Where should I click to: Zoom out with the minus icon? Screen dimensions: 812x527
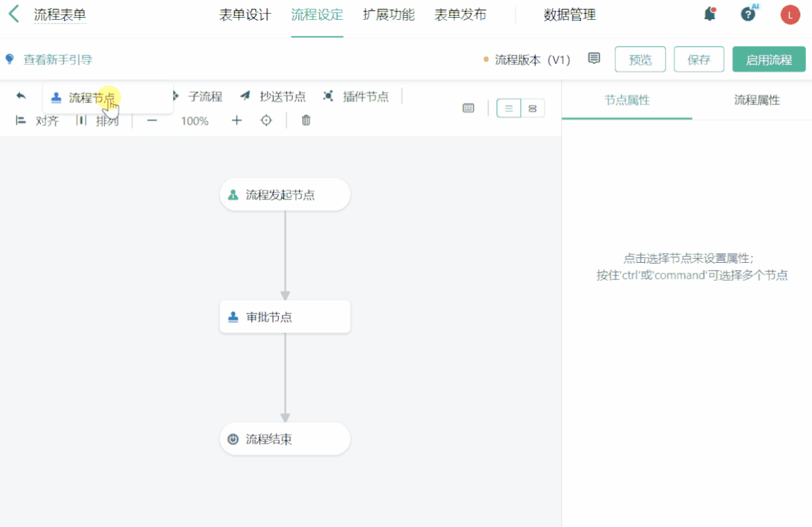(152, 121)
